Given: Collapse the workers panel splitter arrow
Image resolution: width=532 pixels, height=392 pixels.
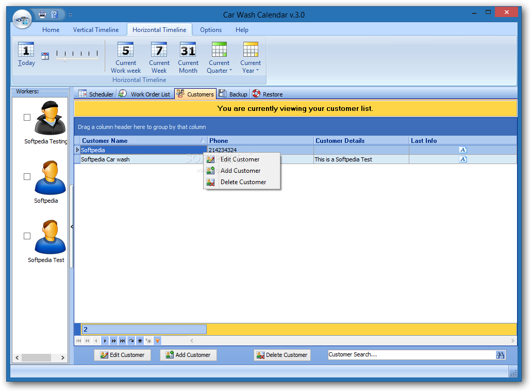Looking at the screenshot, I should [72, 227].
